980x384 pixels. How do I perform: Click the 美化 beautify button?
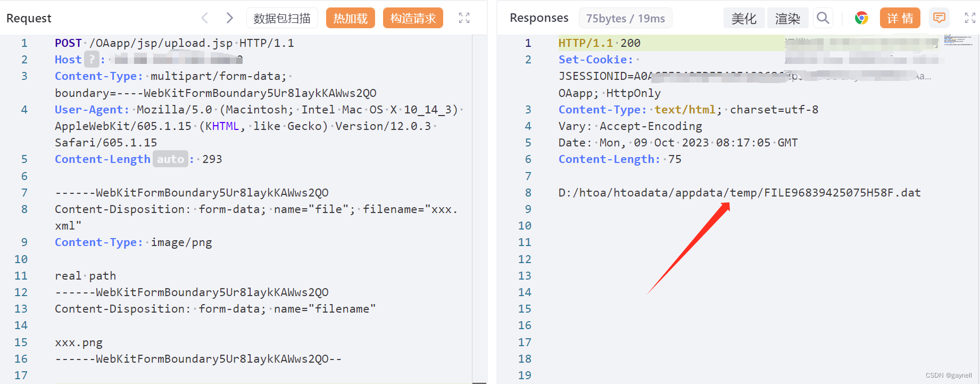pyautogui.click(x=744, y=18)
